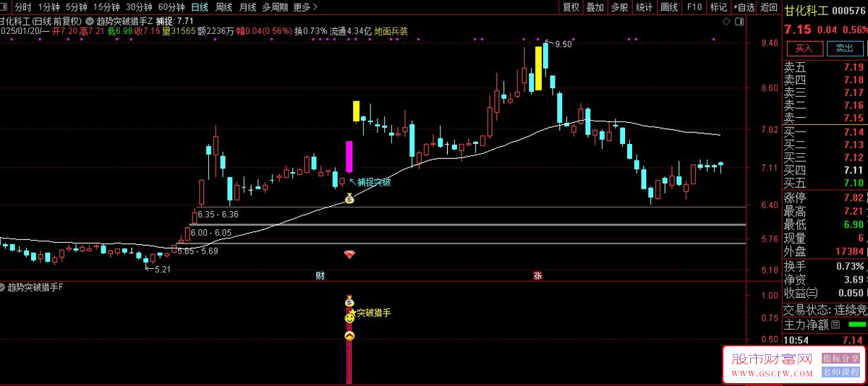Click the stock code 000576
The height and width of the screenshot is (386, 868).
[x=849, y=10]
